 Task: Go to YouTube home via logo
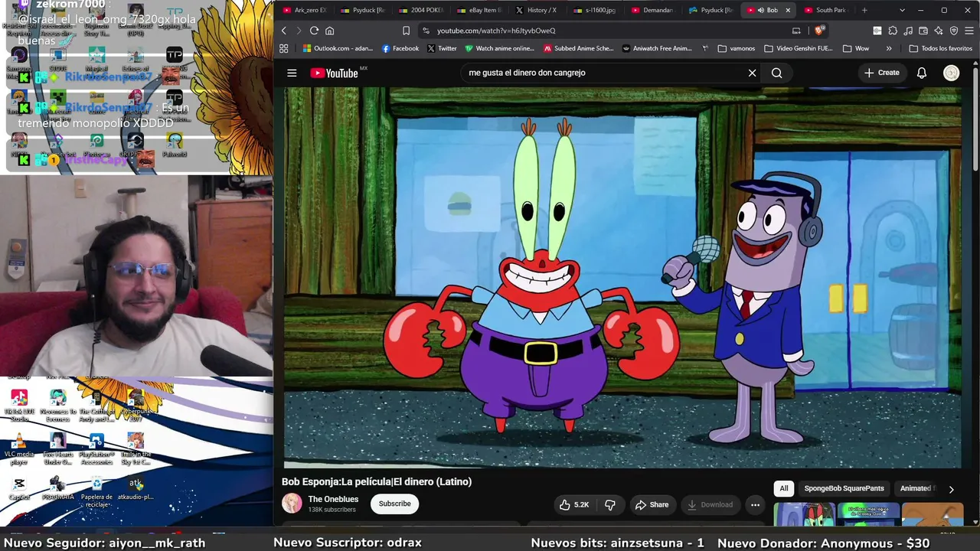335,73
